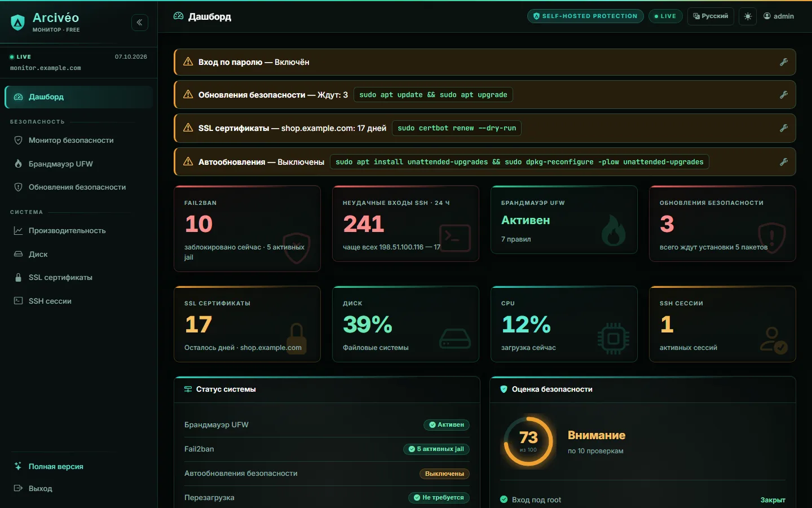Screen dimensions: 812x508
Task: Click the Не требуется reboot badge
Action: pyautogui.click(x=439, y=498)
